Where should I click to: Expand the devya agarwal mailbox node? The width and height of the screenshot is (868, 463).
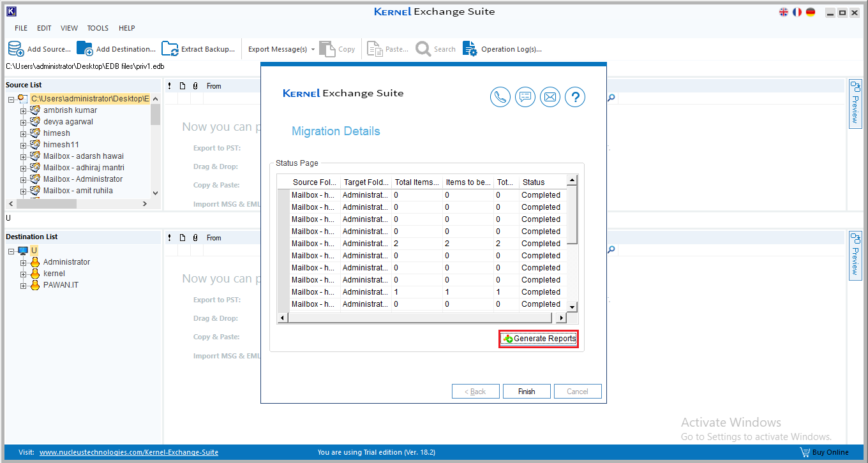point(24,122)
